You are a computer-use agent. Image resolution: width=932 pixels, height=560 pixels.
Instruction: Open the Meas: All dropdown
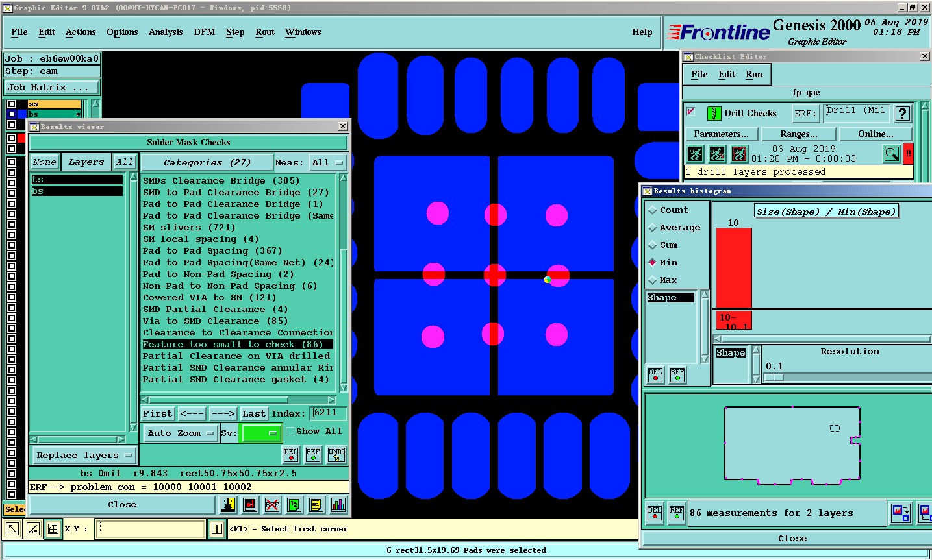pyautogui.click(x=328, y=163)
